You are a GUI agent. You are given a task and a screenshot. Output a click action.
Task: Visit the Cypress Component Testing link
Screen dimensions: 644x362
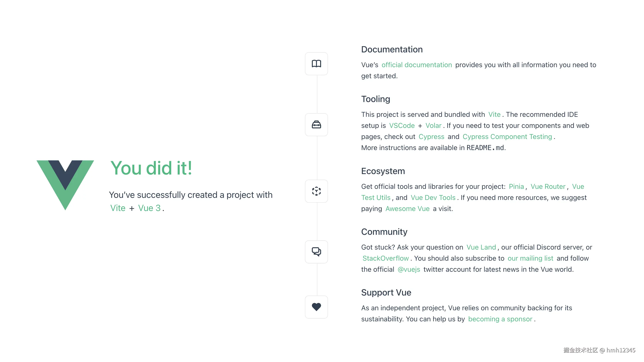(507, 137)
